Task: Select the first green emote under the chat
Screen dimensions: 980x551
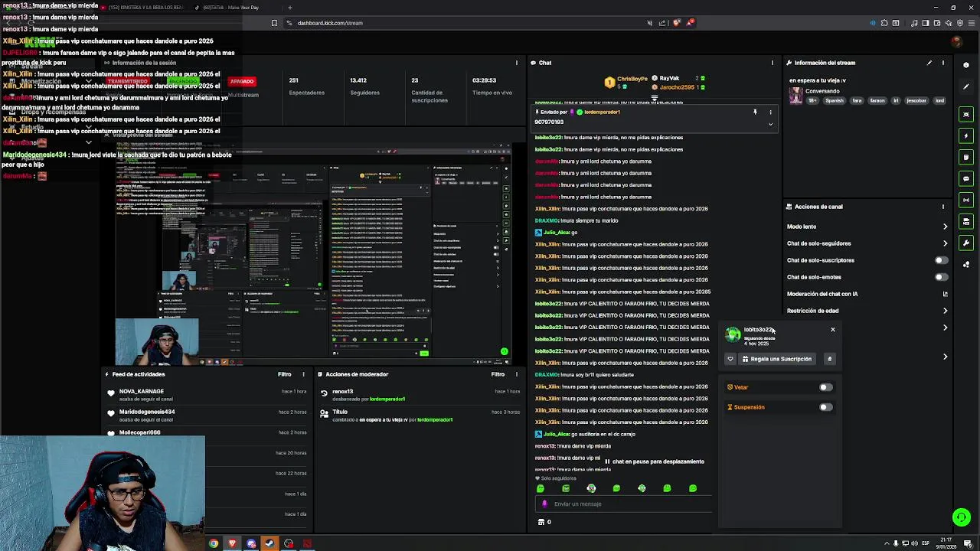Action: tap(541, 488)
